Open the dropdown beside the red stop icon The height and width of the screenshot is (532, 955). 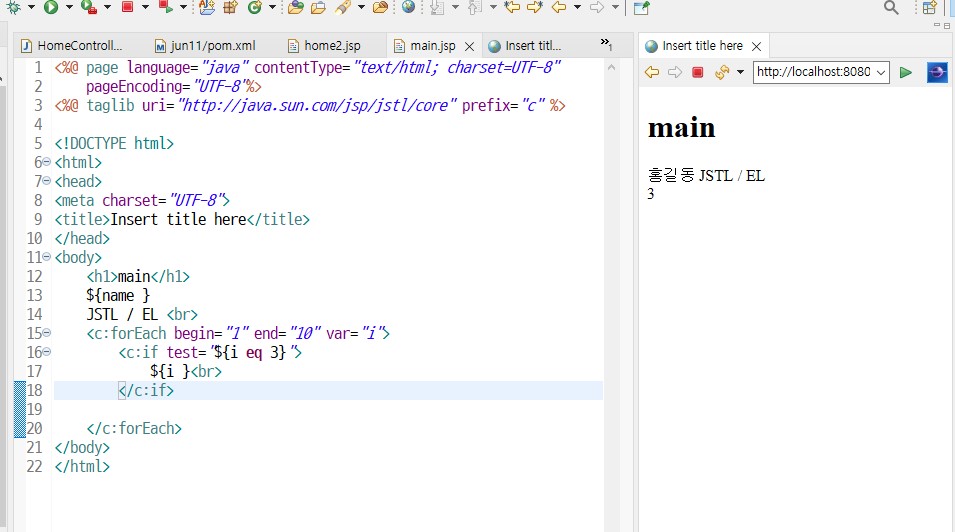pos(145,7)
